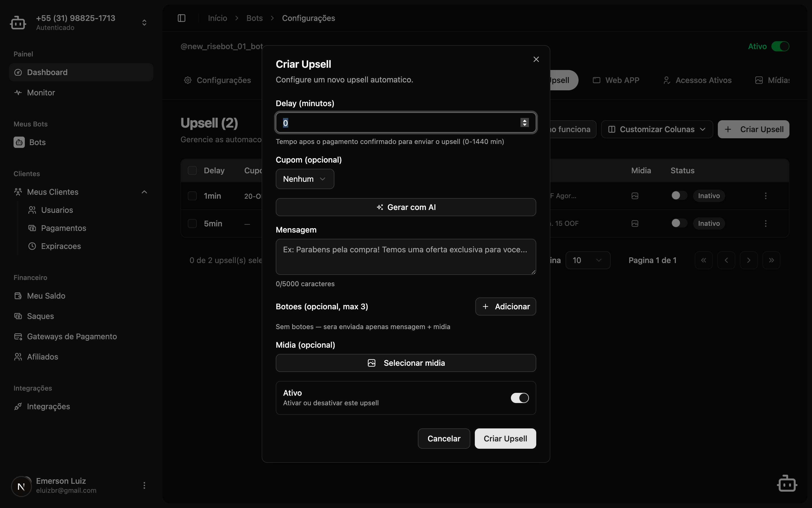Switch to the Web APP tab

click(x=616, y=80)
